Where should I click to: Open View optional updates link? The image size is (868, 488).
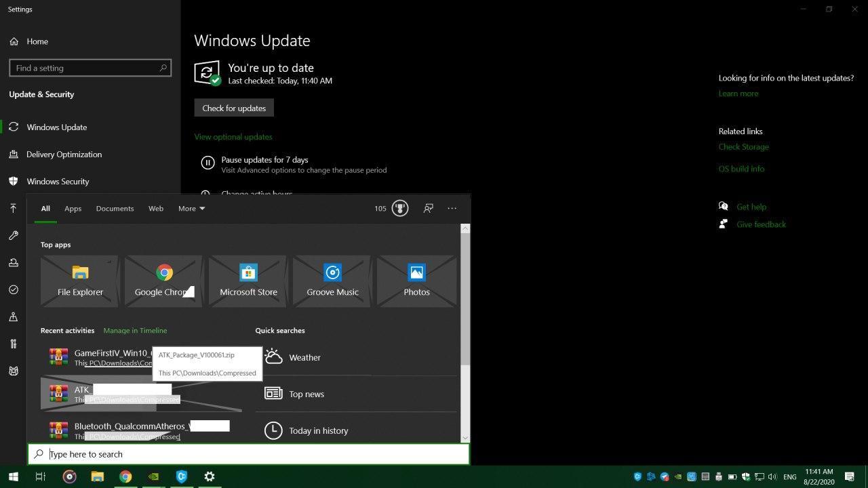[x=233, y=136]
